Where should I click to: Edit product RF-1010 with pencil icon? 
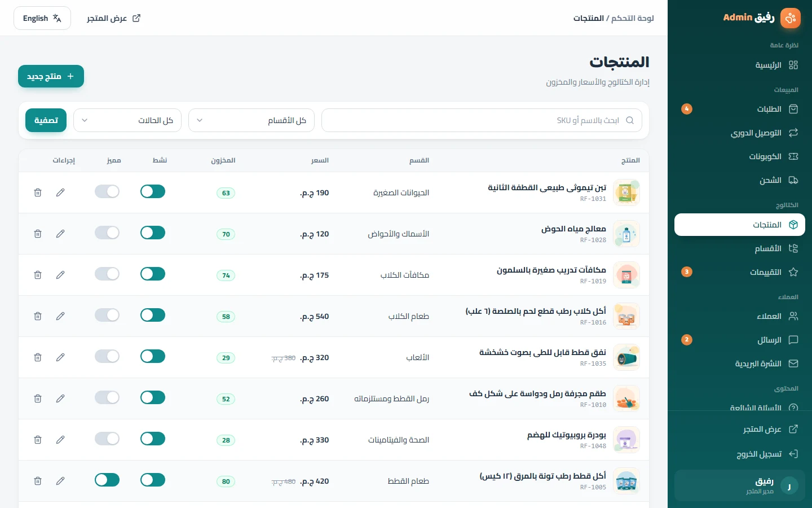tap(60, 398)
